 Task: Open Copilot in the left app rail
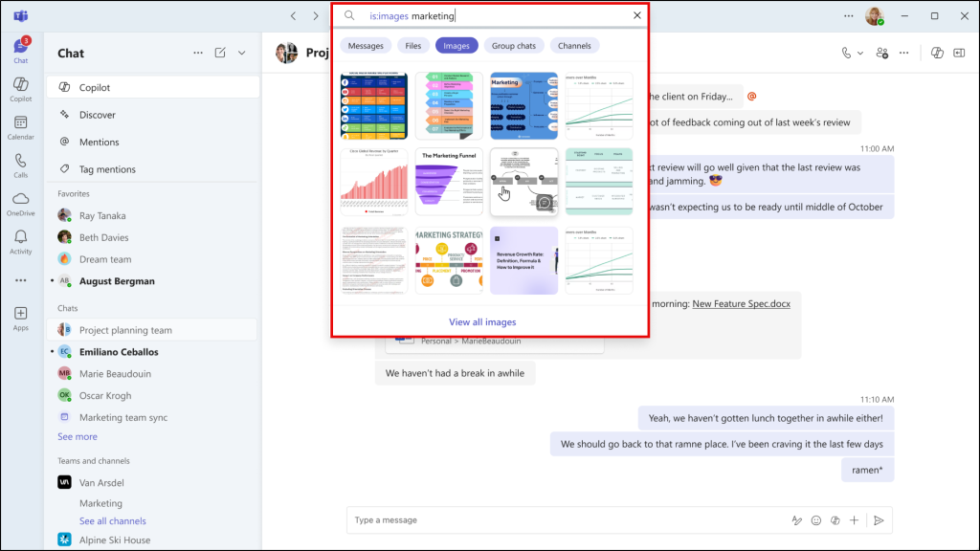click(20, 88)
